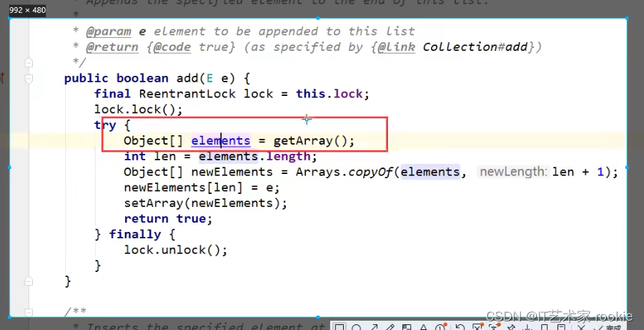
Task: Click setArray(newElements) call
Action: coord(205,203)
